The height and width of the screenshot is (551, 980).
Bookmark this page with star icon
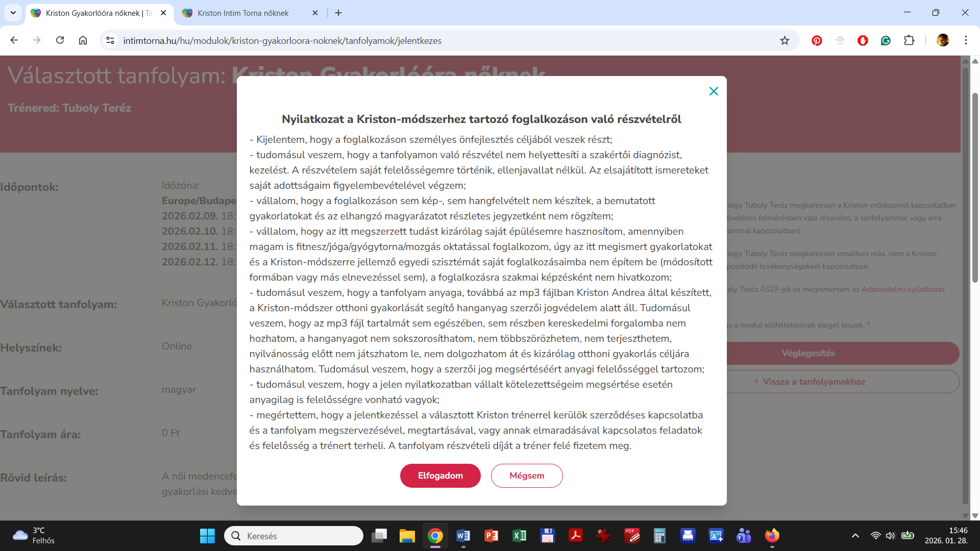785,40
